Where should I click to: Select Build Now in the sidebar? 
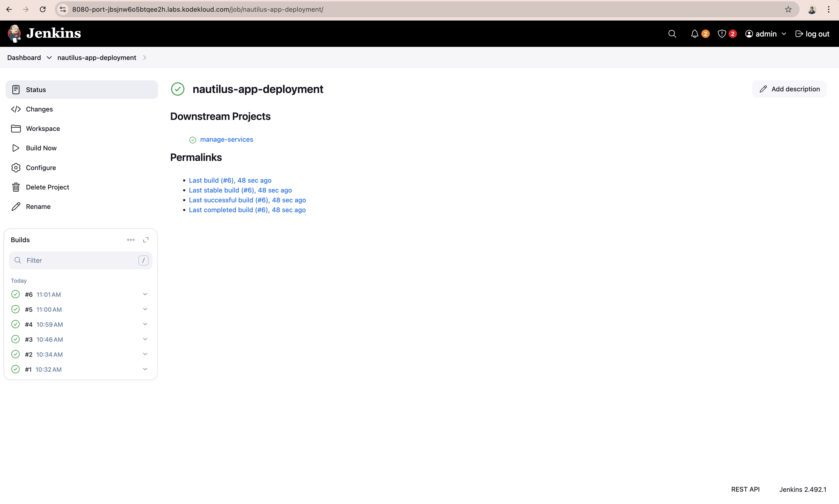point(41,148)
